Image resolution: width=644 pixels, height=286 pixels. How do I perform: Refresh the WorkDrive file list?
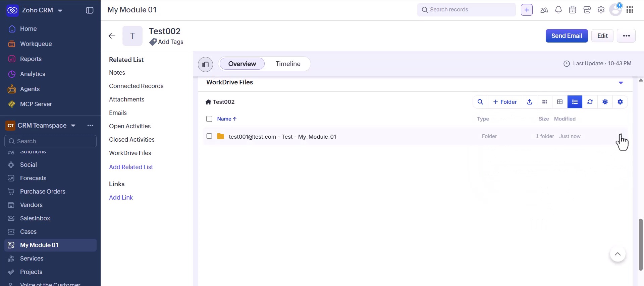coord(590,102)
